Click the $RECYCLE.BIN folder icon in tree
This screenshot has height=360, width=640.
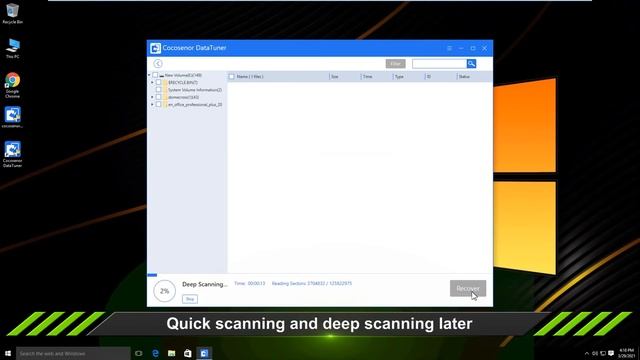[x=165, y=82]
